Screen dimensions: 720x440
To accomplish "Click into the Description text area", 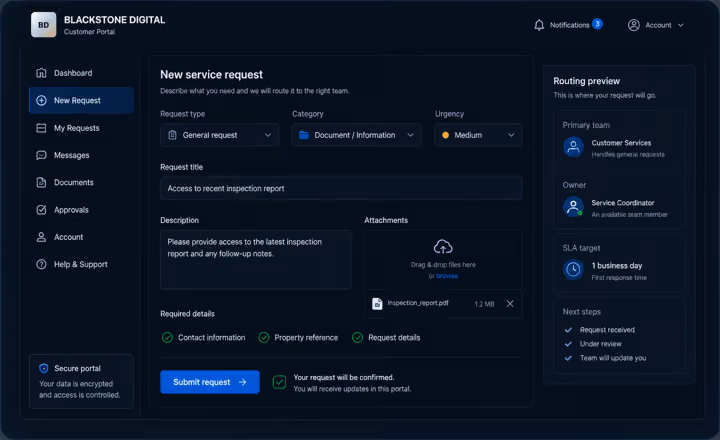I will point(256,259).
